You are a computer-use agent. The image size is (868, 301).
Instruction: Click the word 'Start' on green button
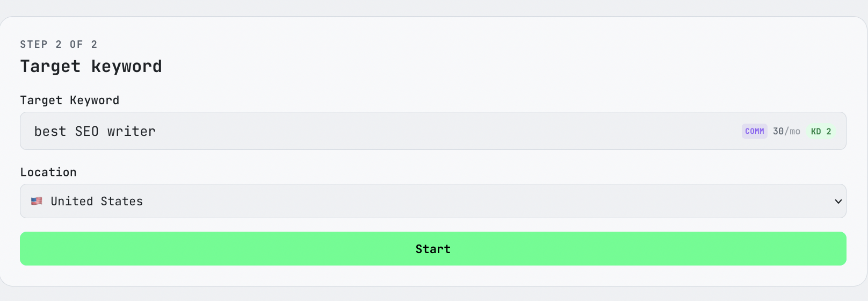(x=433, y=249)
